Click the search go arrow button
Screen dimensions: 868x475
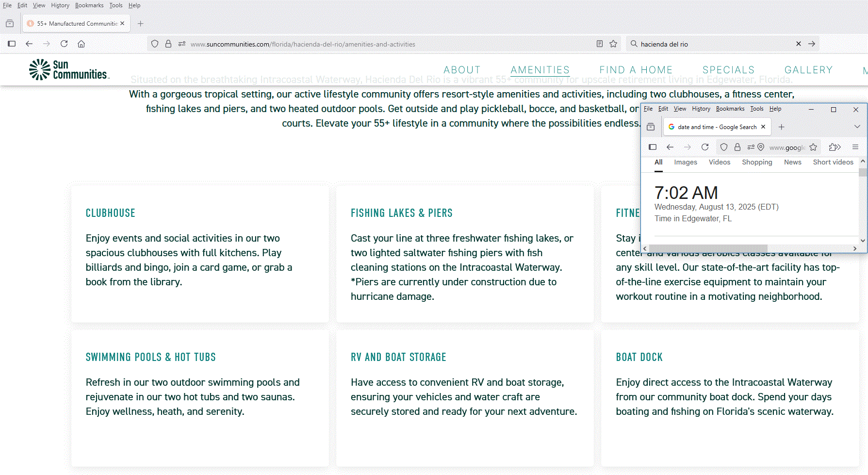pos(812,44)
